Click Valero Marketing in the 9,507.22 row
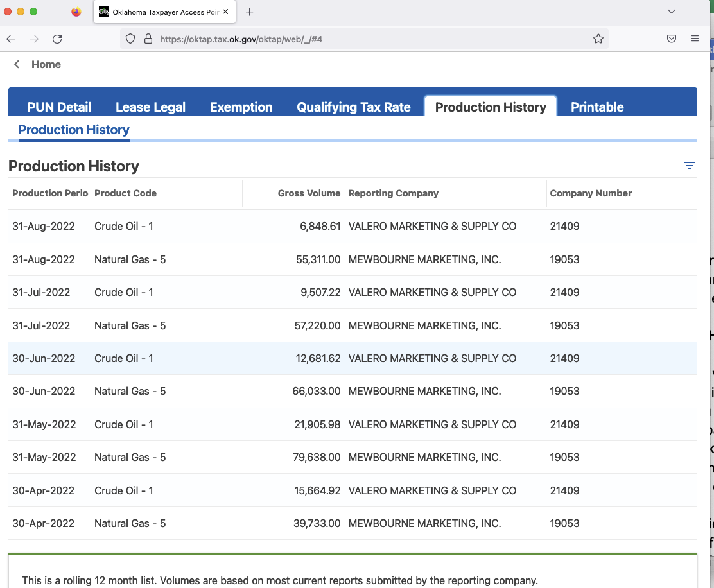This screenshot has width=714, height=588. click(432, 292)
